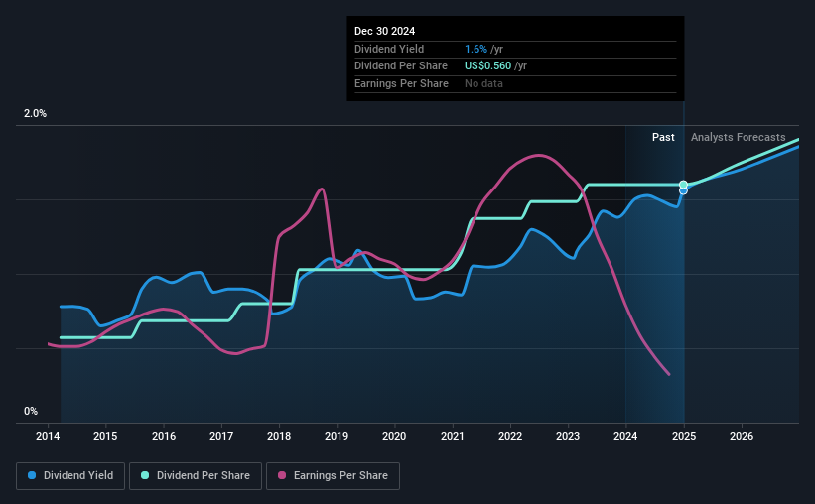
Task: Toggle the Dividend Per Share legend series
Action: (196, 476)
